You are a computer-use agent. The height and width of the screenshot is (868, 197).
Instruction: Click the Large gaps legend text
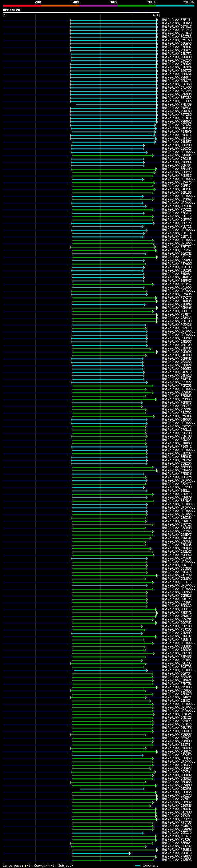click(13, 866)
